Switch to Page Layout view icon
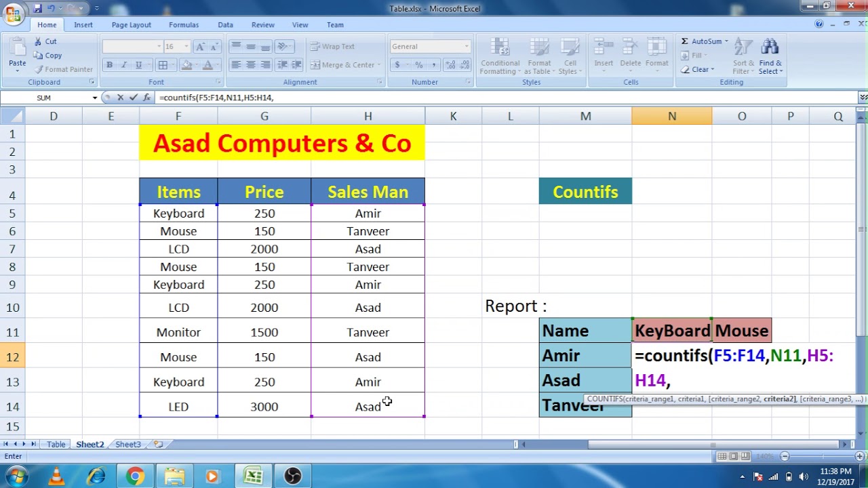This screenshot has width=868, height=488. point(734,456)
